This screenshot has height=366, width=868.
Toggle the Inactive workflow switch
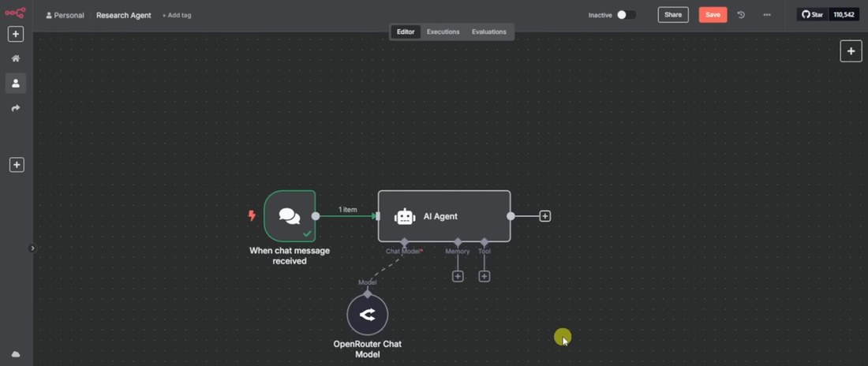[x=627, y=15]
